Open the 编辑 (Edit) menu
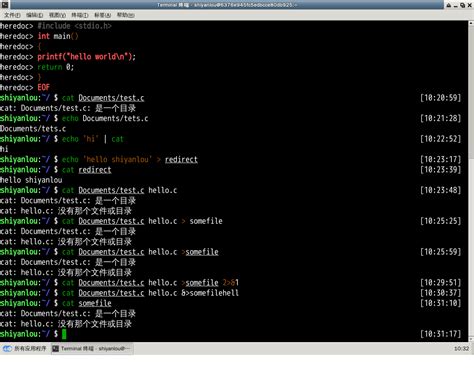This screenshot has width=474, height=368. [x=35, y=15]
